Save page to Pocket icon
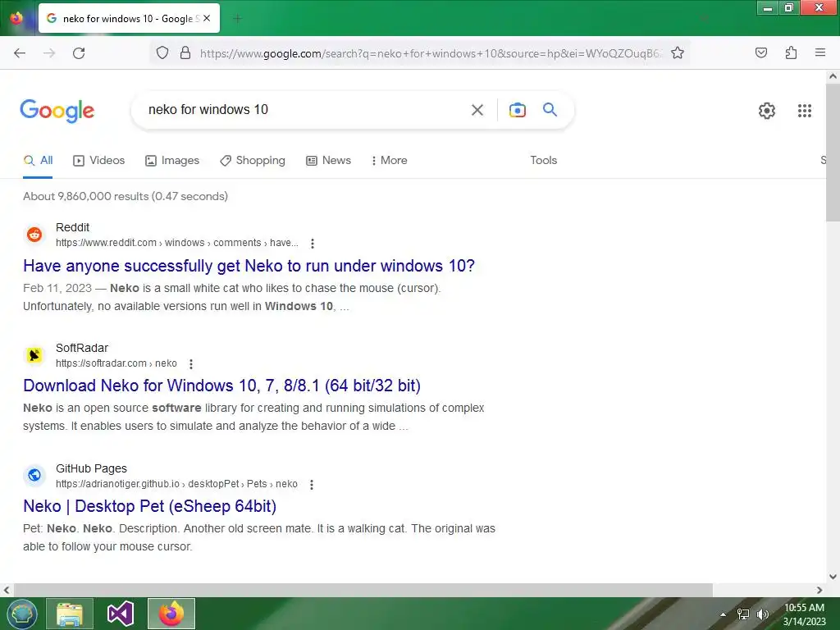Image resolution: width=840 pixels, height=630 pixels. coord(761,52)
